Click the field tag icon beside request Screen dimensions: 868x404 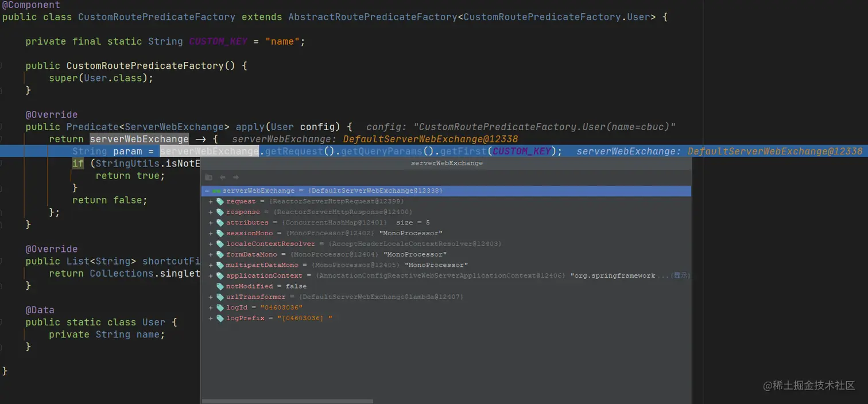[220, 201]
